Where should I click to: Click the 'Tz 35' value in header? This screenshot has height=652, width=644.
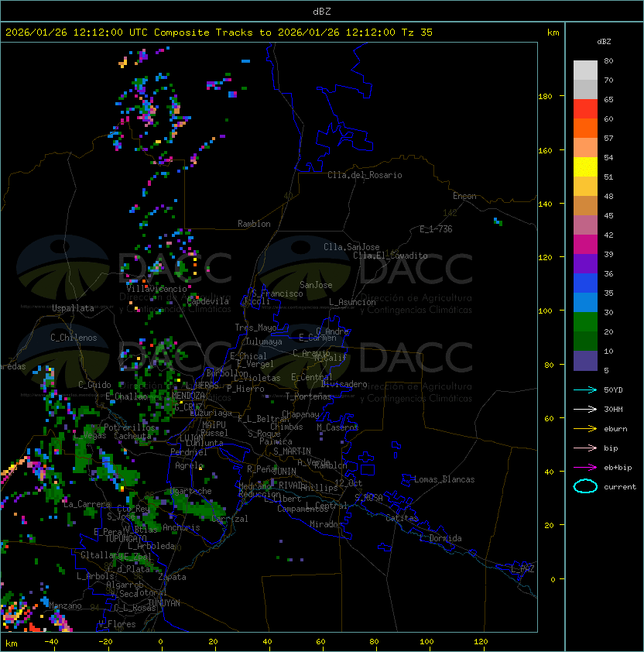417,33
